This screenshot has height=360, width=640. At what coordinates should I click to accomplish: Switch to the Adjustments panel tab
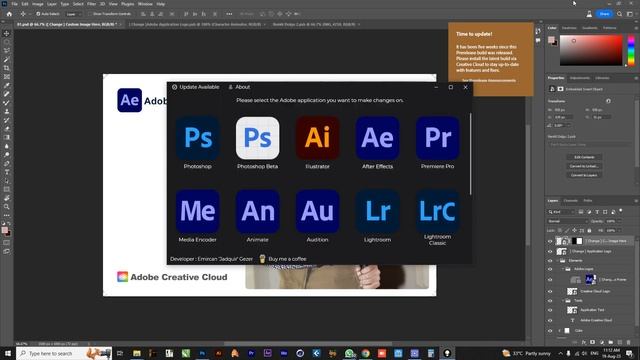point(580,78)
